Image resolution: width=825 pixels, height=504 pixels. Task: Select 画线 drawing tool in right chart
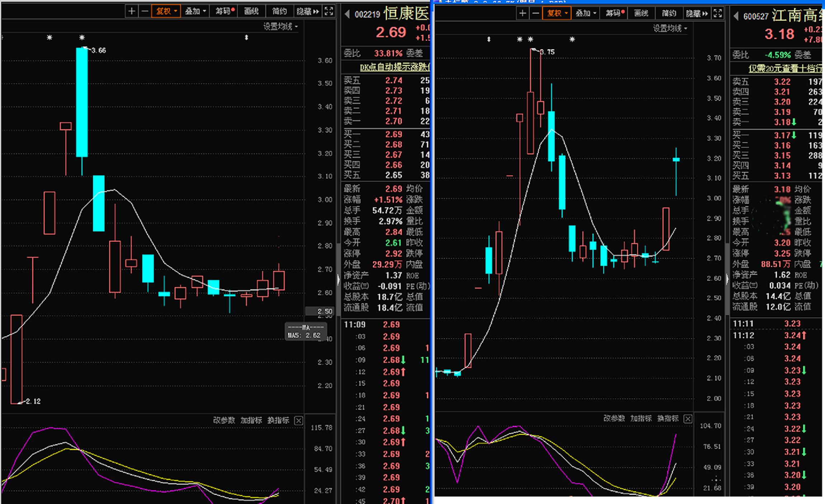click(x=641, y=14)
